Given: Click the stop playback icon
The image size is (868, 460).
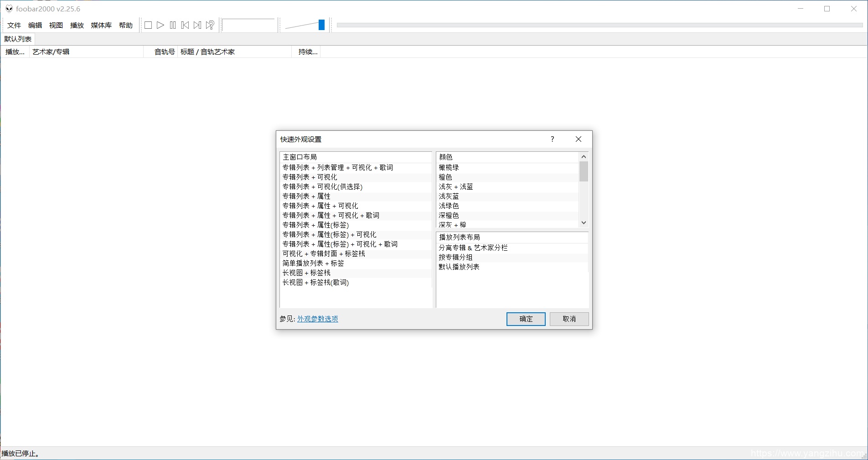Looking at the screenshot, I should (x=148, y=25).
